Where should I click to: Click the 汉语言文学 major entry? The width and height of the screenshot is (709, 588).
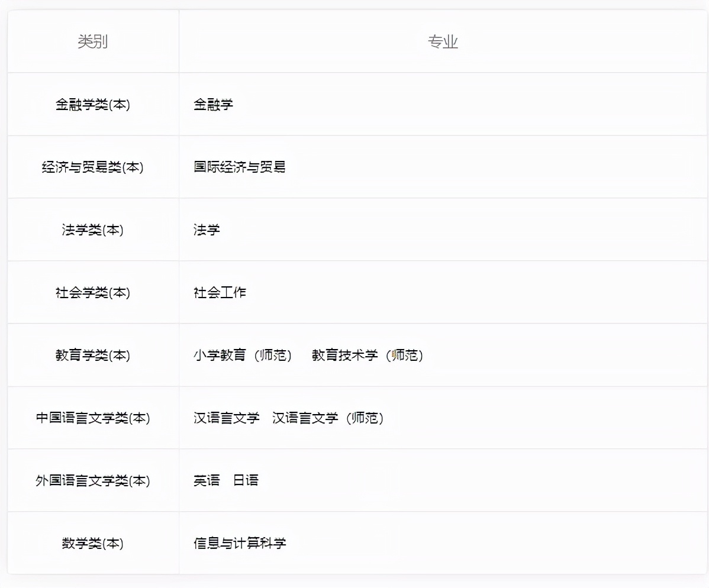point(226,418)
